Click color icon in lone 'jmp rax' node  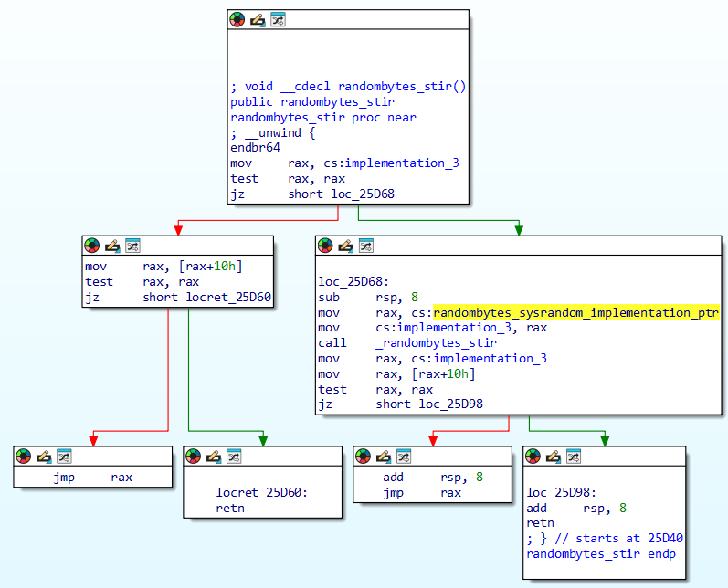point(23,457)
